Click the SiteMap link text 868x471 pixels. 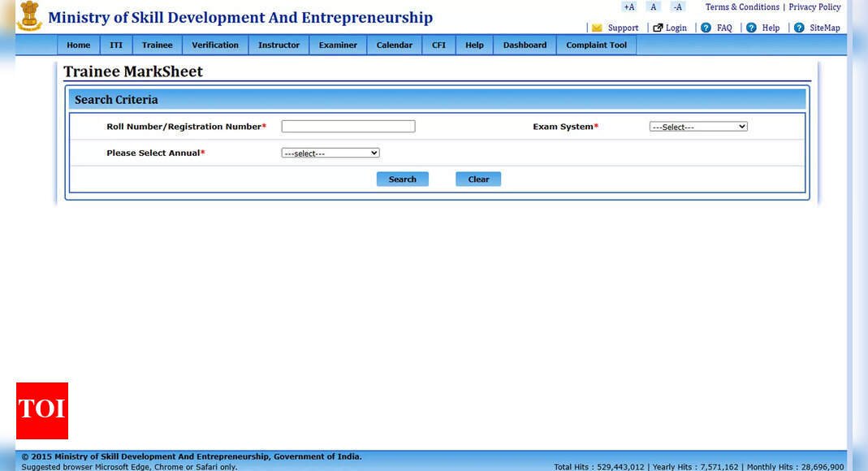(x=825, y=28)
